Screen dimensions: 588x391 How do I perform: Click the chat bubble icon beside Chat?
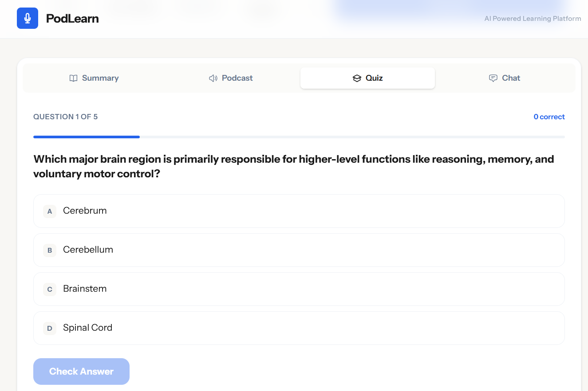[x=493, y=78]
